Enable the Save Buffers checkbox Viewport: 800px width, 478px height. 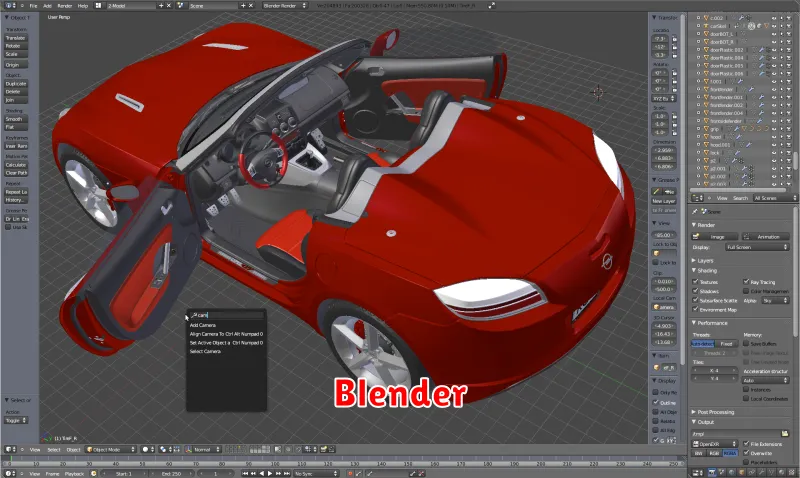(x=746, y=343)
